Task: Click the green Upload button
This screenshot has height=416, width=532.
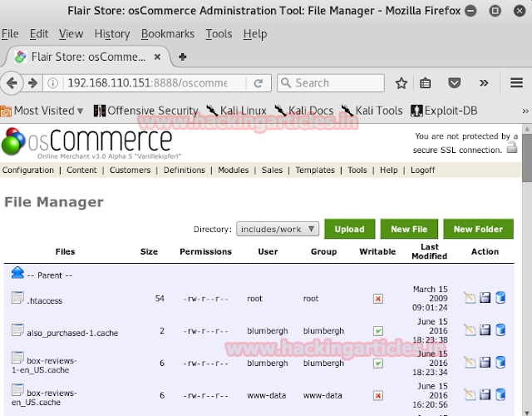Action: 349,230
